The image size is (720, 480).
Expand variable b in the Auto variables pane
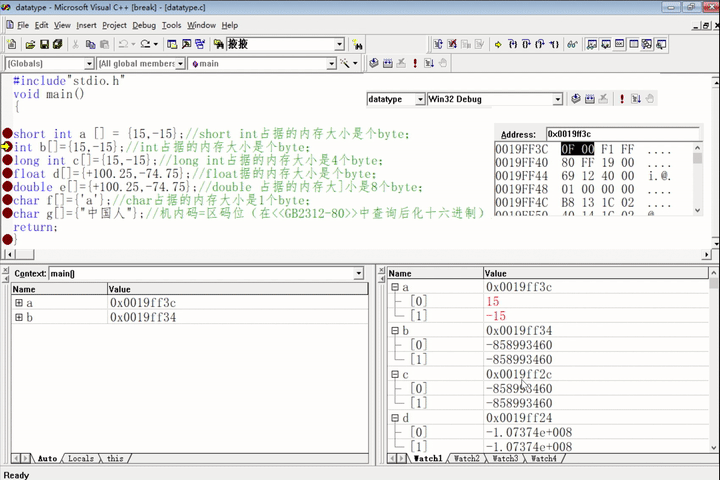point(19,317)
